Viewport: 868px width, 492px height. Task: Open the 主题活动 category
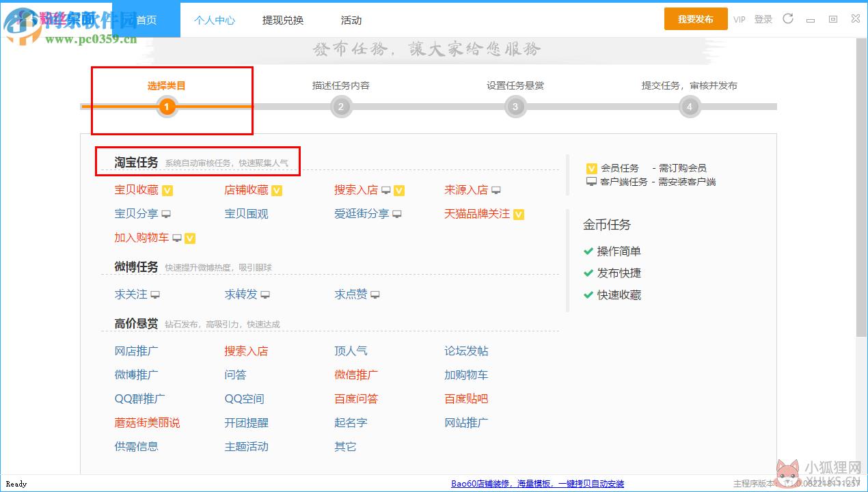tap(246, 447)
